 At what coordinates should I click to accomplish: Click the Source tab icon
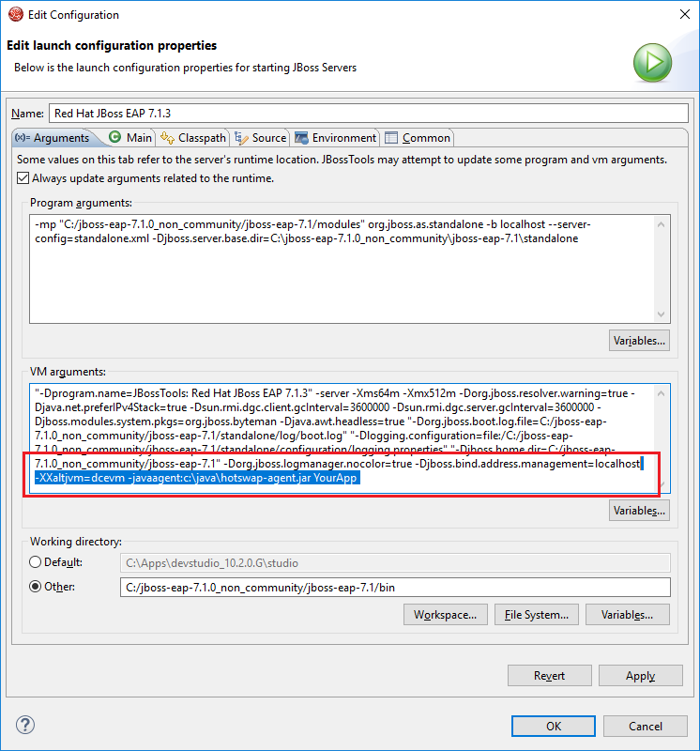[x=241, y=138]
